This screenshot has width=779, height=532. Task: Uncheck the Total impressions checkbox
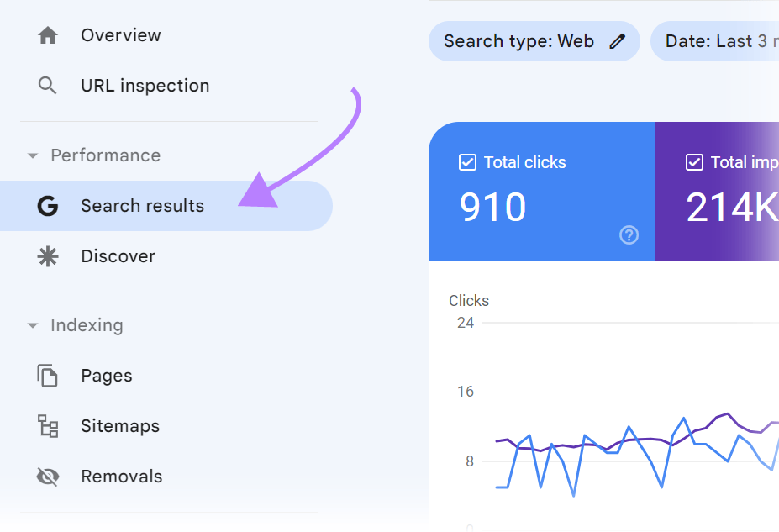[x=694, y=162]
